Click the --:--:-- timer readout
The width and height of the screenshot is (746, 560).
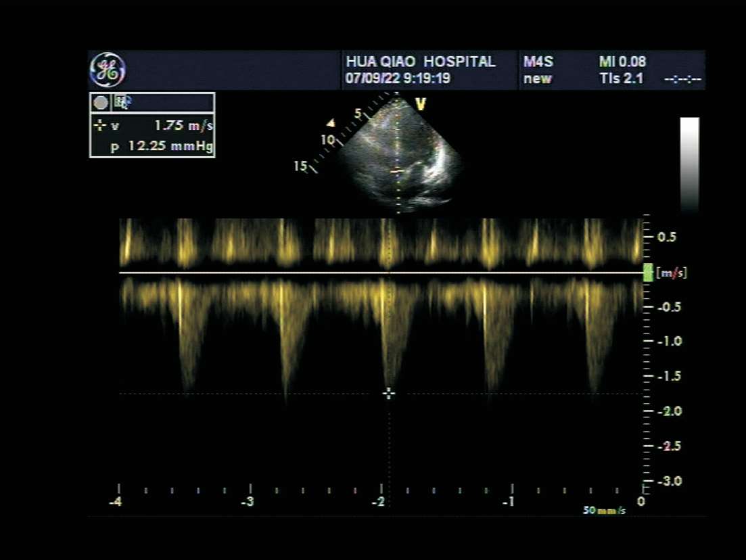(x=682, y=79)
